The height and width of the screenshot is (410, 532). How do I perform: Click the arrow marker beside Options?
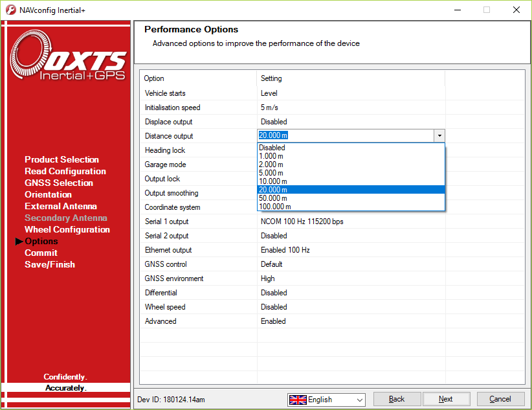pos(18,241)
